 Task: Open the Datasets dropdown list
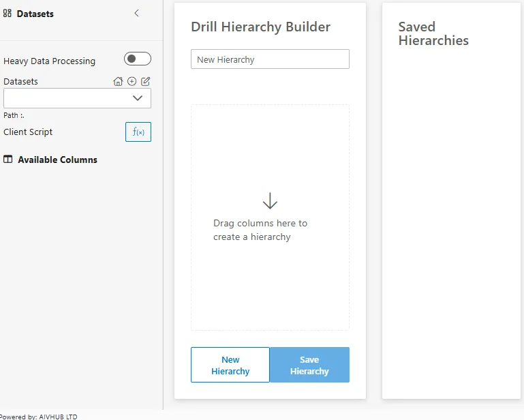click(137, 98)
